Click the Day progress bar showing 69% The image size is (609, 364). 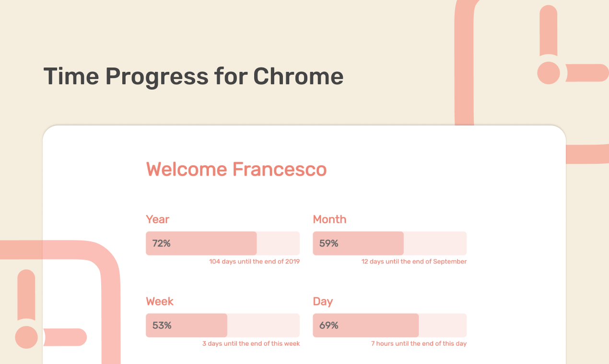pyautogui.click(x=389, y=325)
